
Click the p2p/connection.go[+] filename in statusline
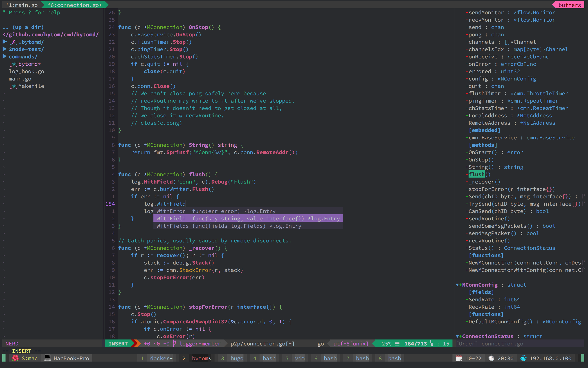click(x=262, y=343)
